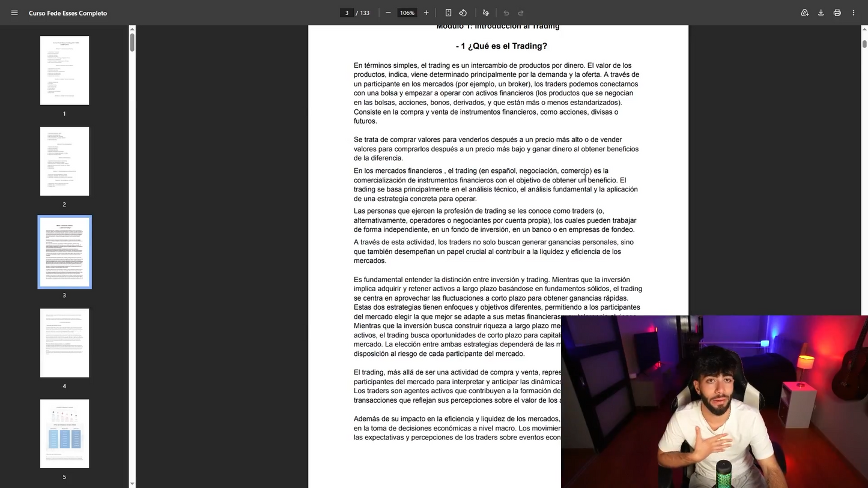Select the highlighted page 3 thumbnail

64,252
